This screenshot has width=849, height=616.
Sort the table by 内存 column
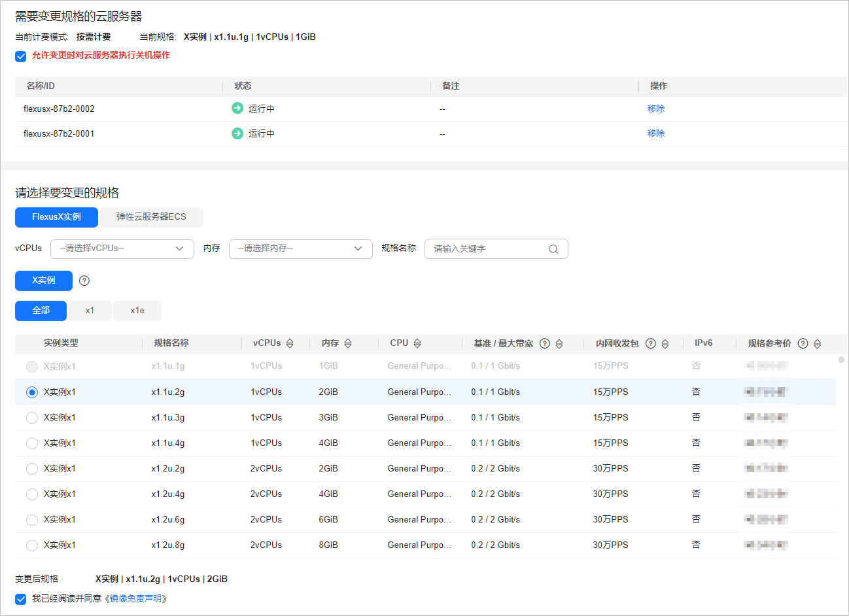[x=348, y=343]
